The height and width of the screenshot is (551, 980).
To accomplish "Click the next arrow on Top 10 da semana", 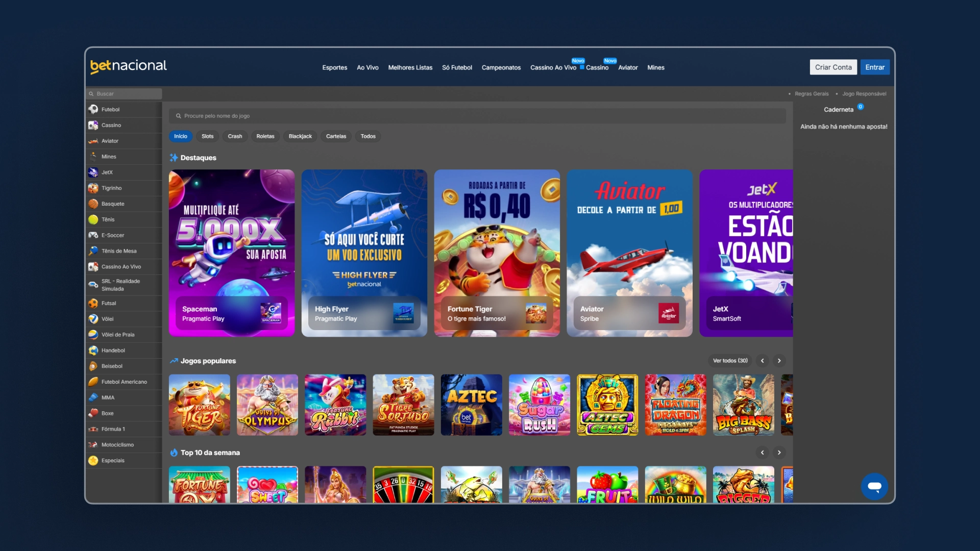I will pos(779,453).
